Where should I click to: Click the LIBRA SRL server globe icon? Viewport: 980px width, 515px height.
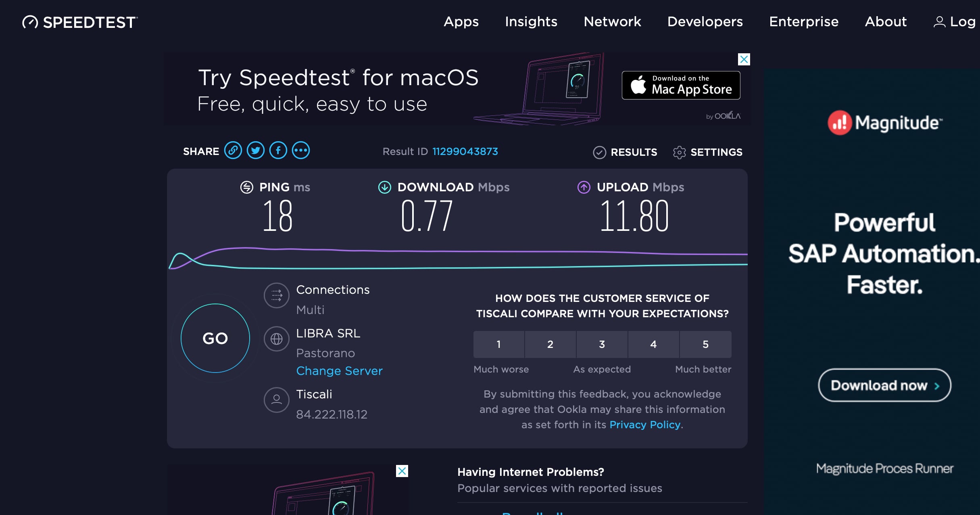click(x=277, y=339)
